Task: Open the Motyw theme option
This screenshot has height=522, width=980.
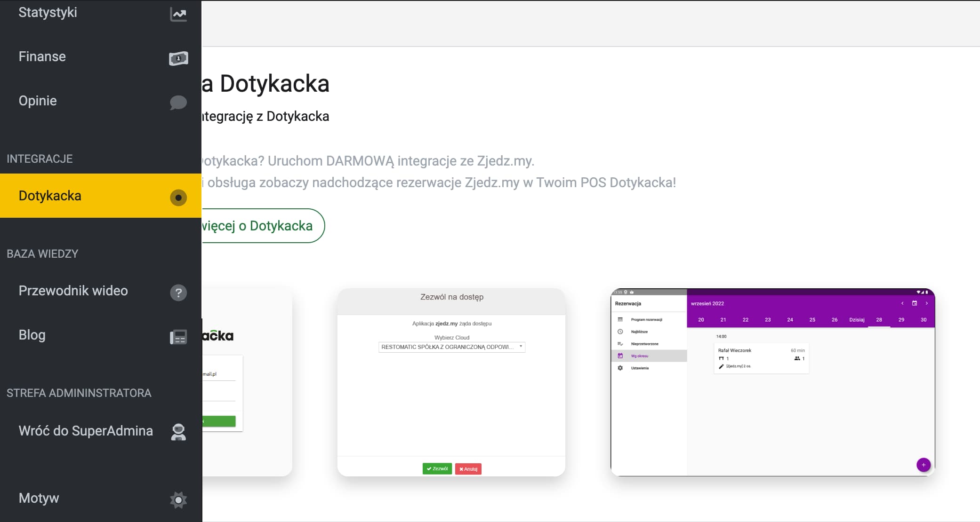Action: tap(101, 498)
